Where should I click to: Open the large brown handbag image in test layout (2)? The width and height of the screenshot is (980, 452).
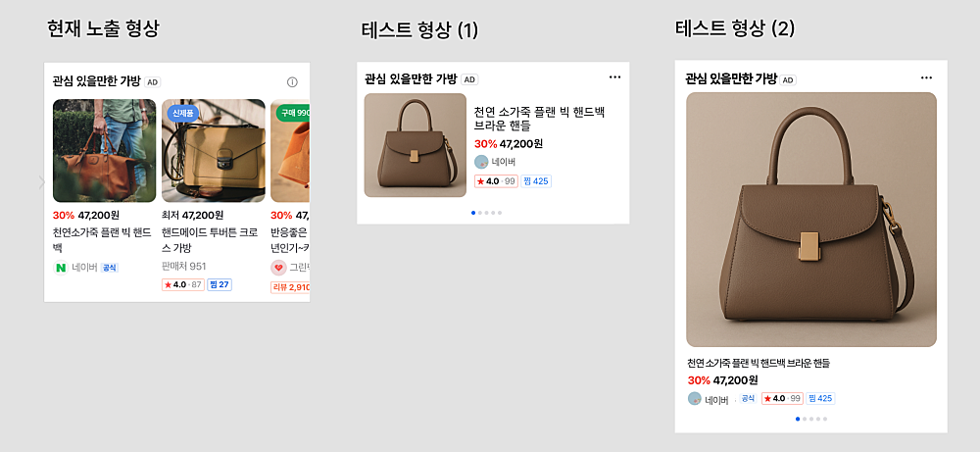[x=811, y=220]
